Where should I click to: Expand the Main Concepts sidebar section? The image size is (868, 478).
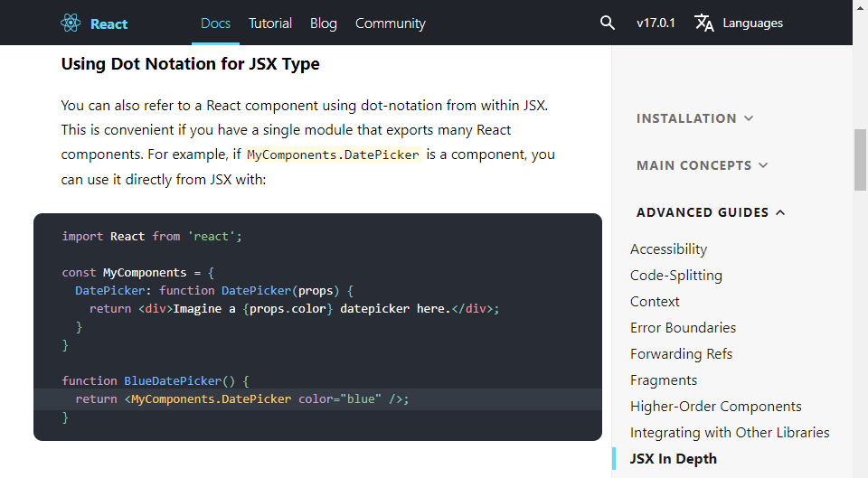coord(702,165)
